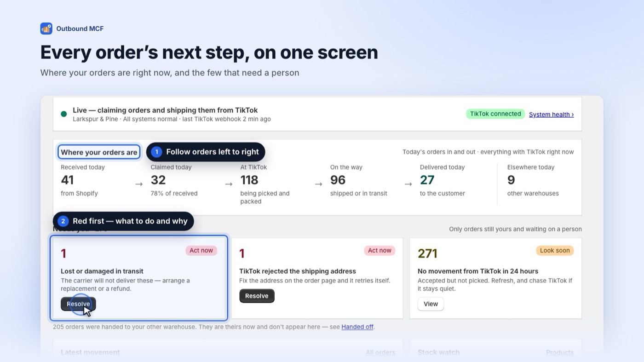Click 'Every order's next step' main headline
Image resolution: width=644 pixels, height=362 pixels.
209,52
